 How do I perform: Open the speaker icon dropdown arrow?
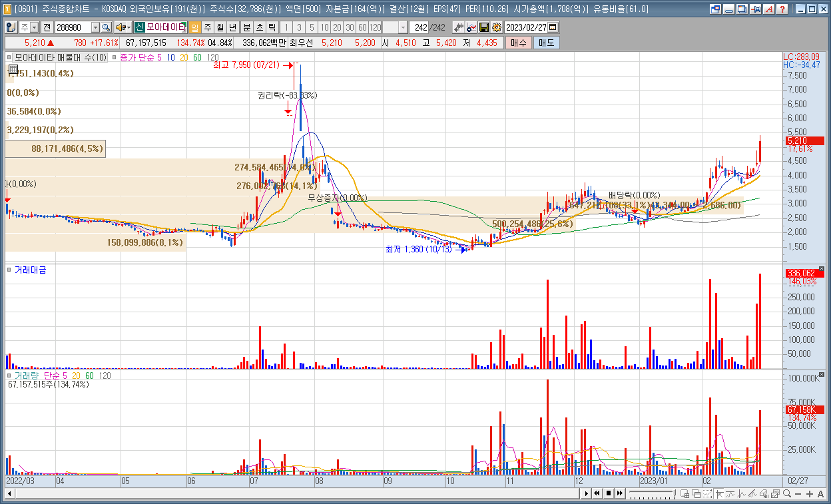129,27
